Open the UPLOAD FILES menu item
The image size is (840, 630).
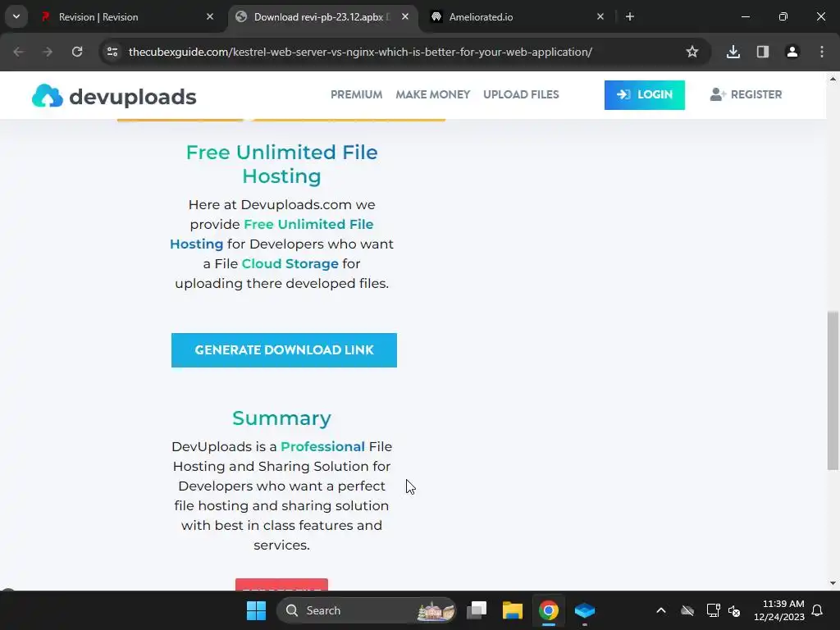[521, 95]
